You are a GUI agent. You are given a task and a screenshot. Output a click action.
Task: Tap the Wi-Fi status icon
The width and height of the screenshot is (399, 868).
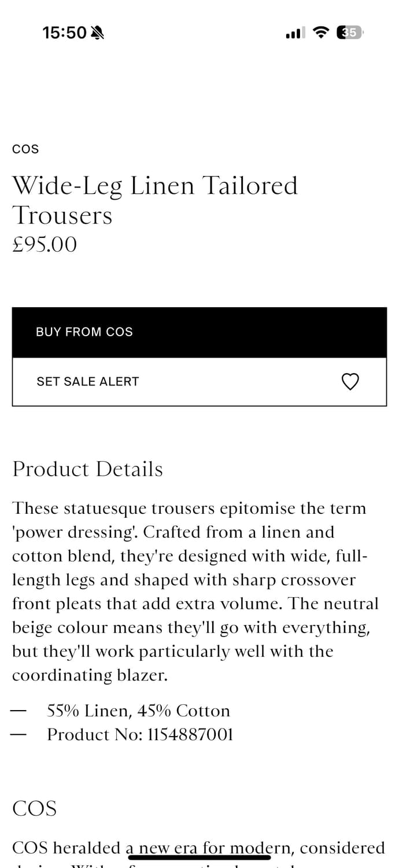coord(320,32)
